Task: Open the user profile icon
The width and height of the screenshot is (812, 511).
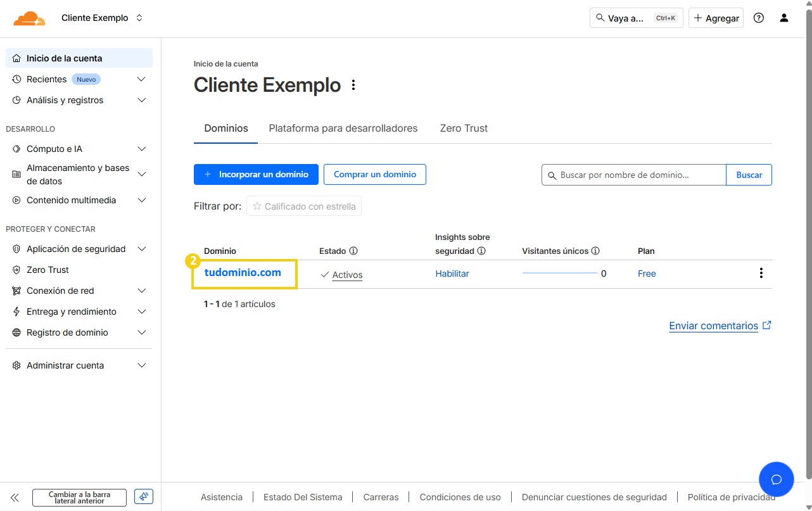Action: click(x=783, y=18)
